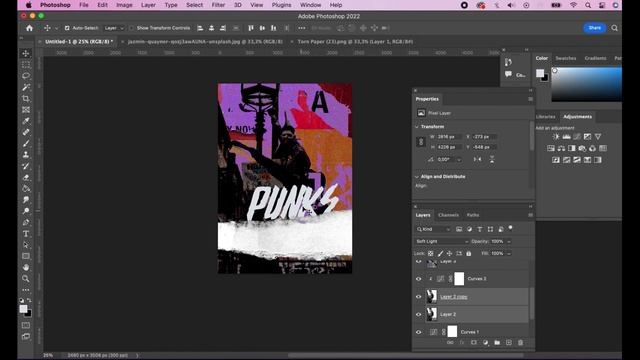The image size is (640, 360).
Task: Select the Zoom tool
Action: pyautogui.click(x=26, y=278)
